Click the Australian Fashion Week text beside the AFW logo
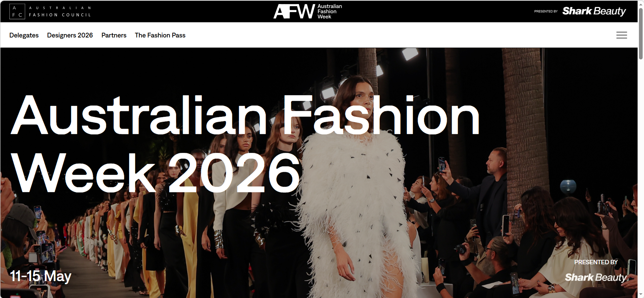This screenshot has height=298, width=644. tap(329, 11)
